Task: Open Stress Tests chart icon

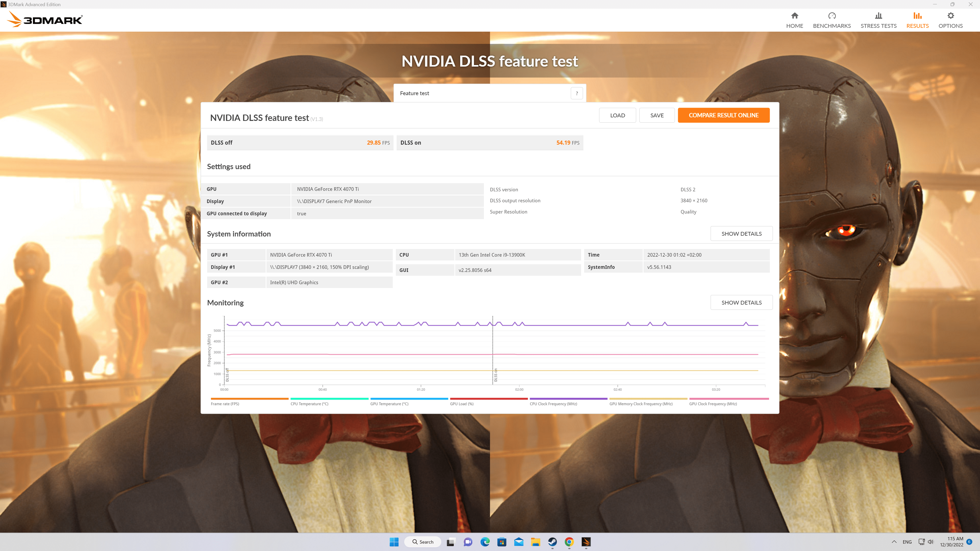Action: [x=878, y=16]
